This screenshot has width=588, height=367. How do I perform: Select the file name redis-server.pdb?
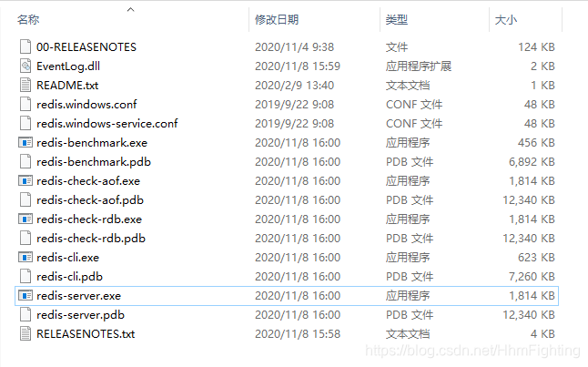pos(80,315)
